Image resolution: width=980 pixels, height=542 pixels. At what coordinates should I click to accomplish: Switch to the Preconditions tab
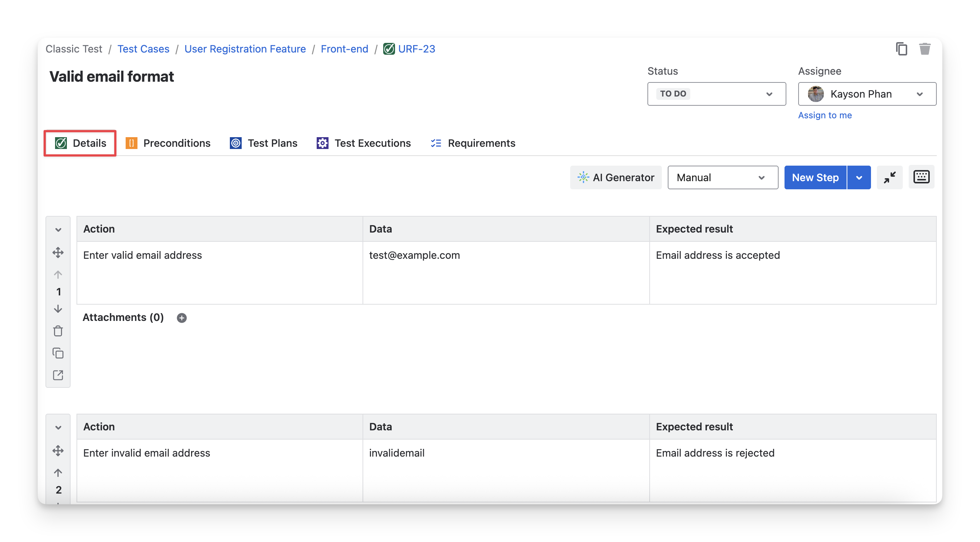tap(168, 143)
